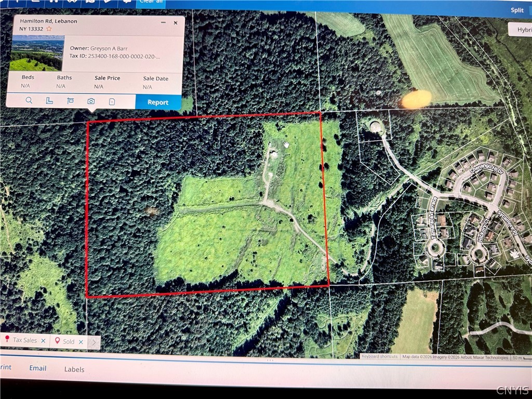
Task: Click the Hickory Ct street label
Action: [x=483, y=231]
